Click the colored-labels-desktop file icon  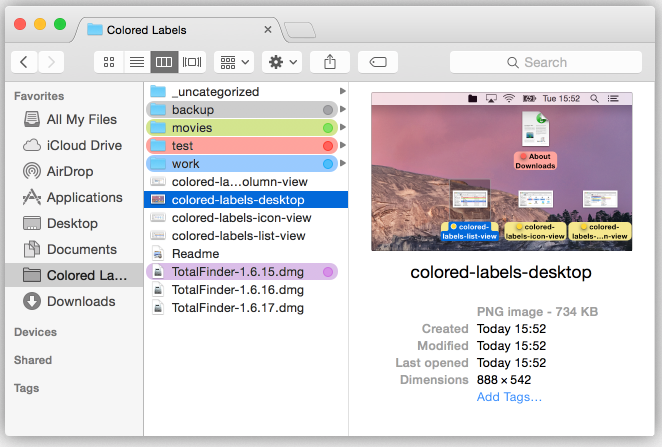point(158,199)
